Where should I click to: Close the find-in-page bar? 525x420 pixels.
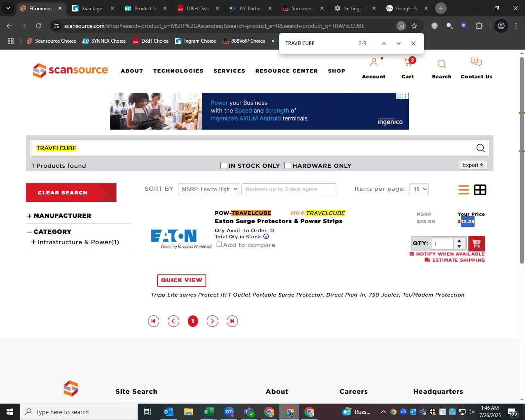click(413, 43)
